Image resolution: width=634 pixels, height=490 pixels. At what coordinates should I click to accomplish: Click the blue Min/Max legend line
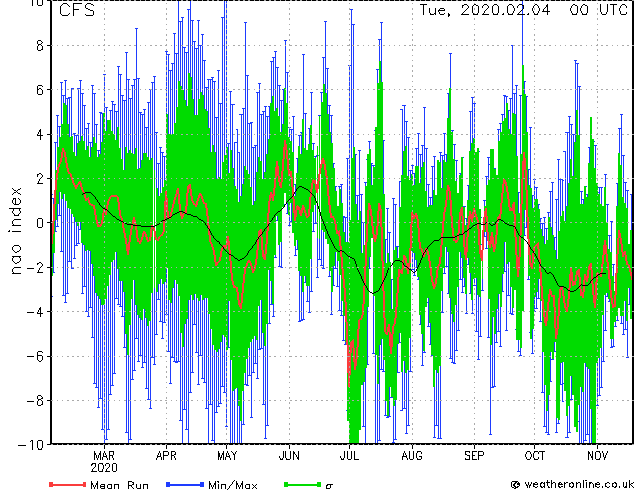(185, 484)
